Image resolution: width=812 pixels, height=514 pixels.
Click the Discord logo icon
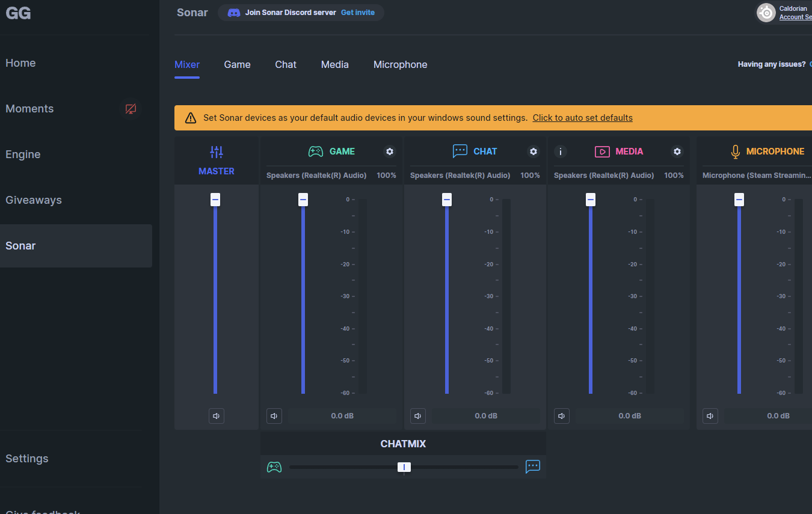tap(234, 13)
